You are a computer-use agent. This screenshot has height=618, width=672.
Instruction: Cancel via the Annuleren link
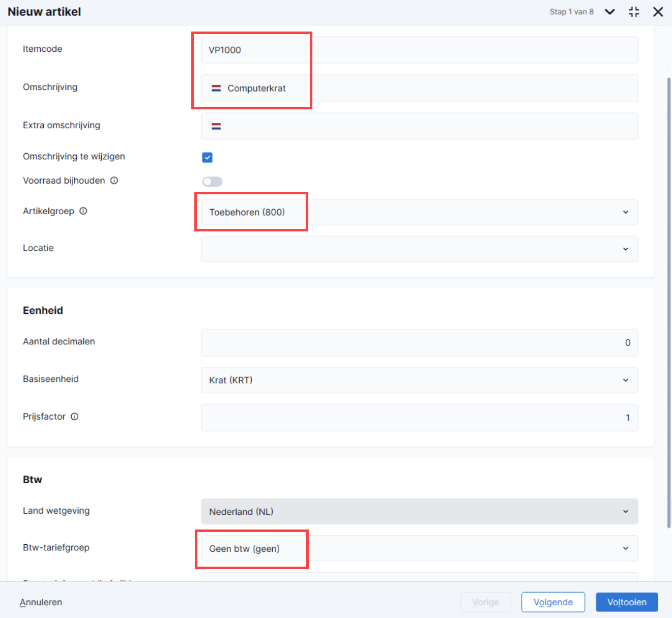[41, 602]
